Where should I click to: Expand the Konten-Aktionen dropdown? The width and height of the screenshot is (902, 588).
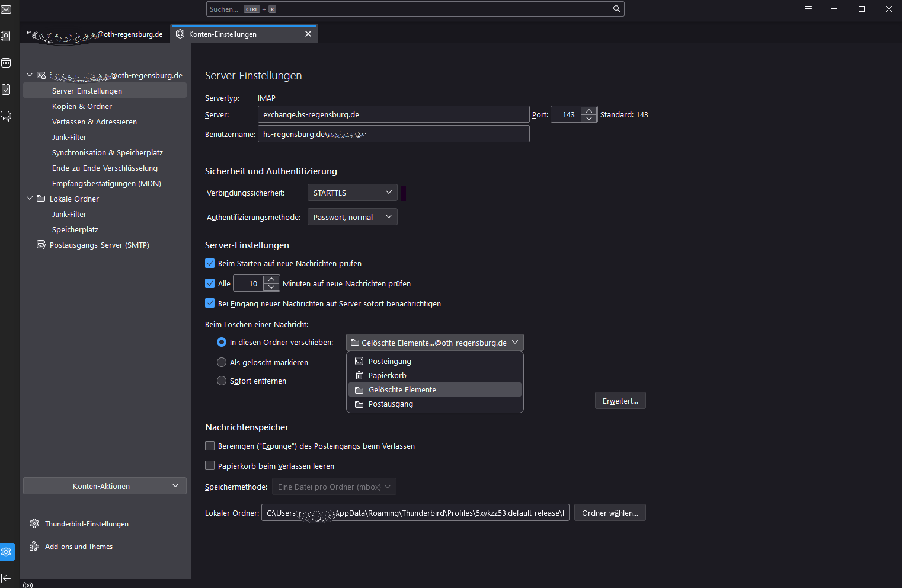(105, 486)
